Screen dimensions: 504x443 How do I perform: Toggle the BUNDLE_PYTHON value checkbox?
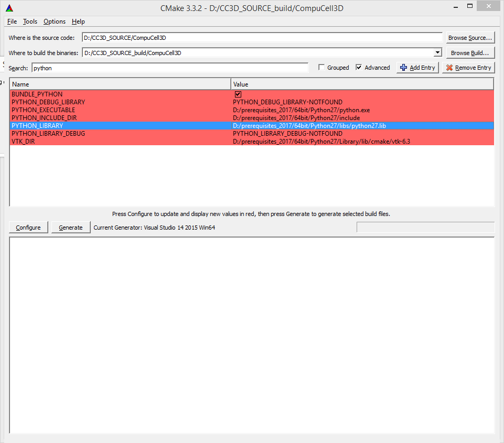[x=238, y=94]
